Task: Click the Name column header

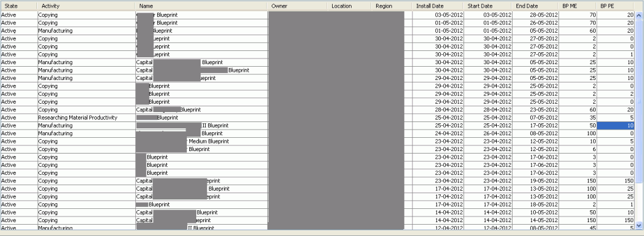Action: (201, 6)
